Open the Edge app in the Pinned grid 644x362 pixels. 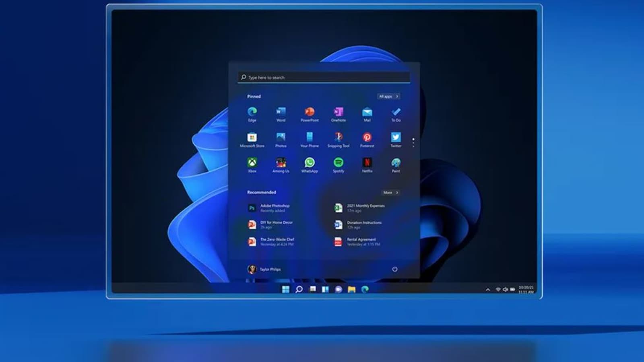click(252, 114)
